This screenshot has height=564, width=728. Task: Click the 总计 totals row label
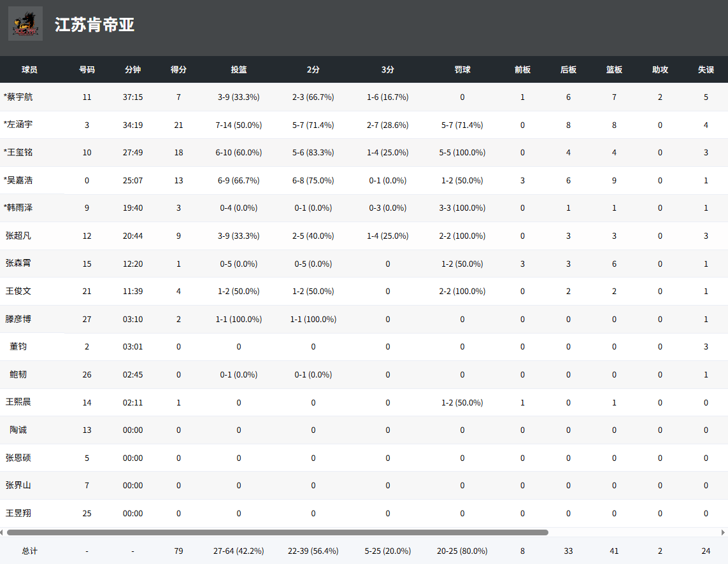point(29,551)
